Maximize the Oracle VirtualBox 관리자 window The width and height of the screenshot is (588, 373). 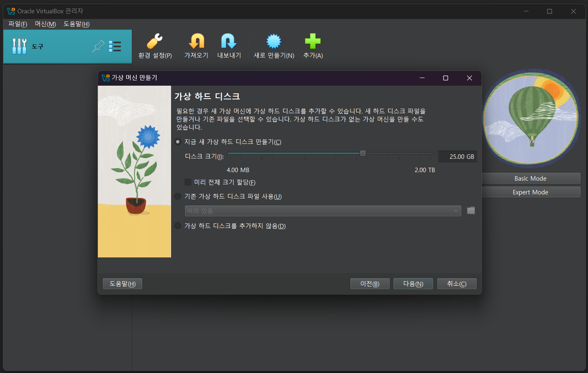coord(550,11)
